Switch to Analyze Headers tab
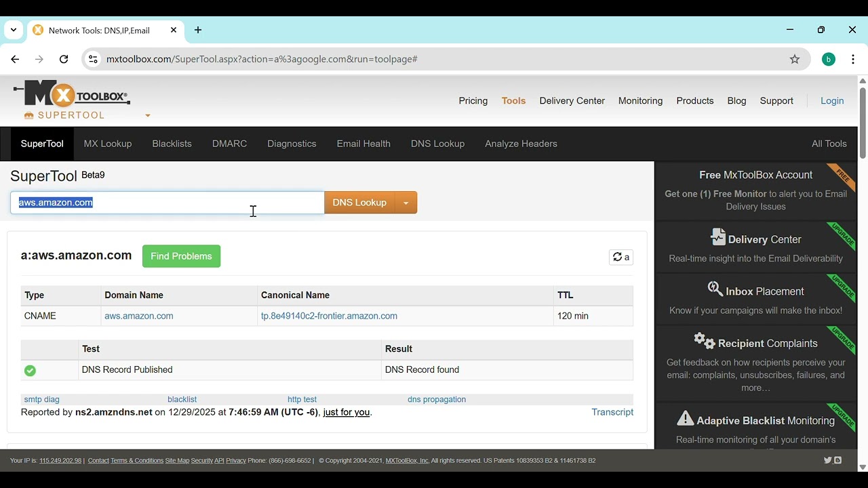 521,144
